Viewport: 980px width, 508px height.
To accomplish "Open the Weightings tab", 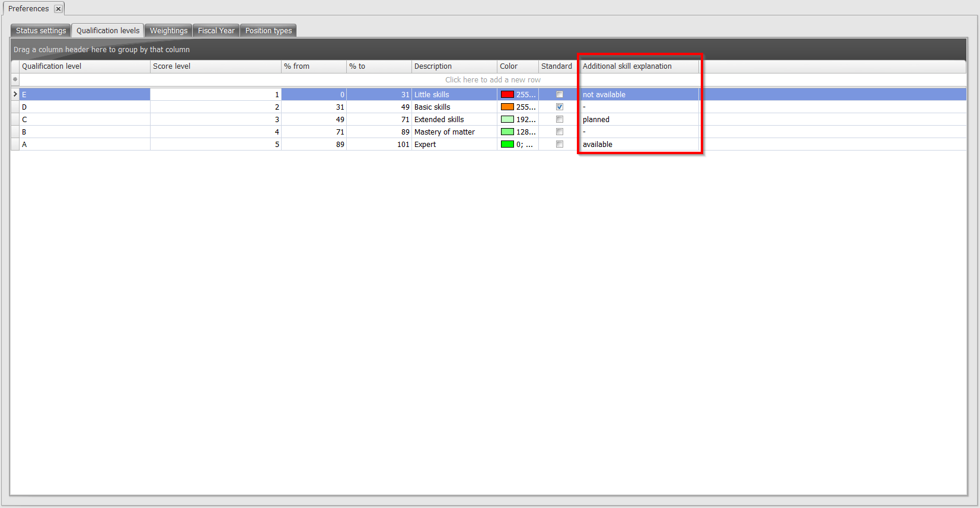I will pos(168,31).
